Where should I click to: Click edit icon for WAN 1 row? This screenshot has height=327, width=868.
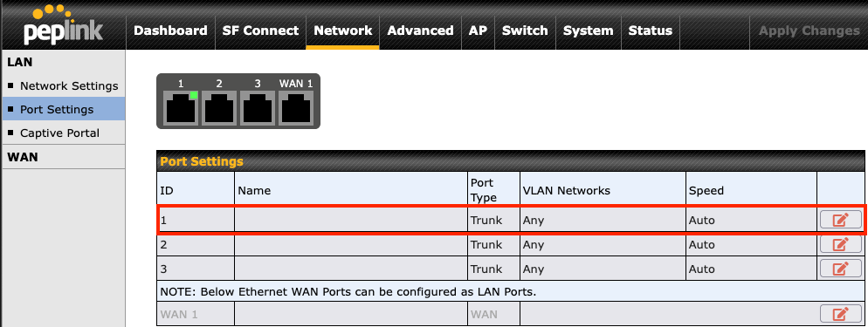pos(840,314)
